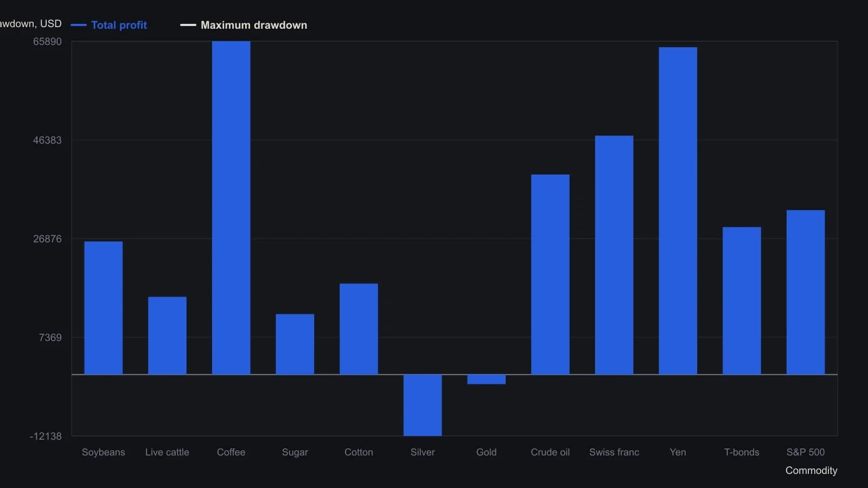Select the Sugar profit bar

(295, 344)
